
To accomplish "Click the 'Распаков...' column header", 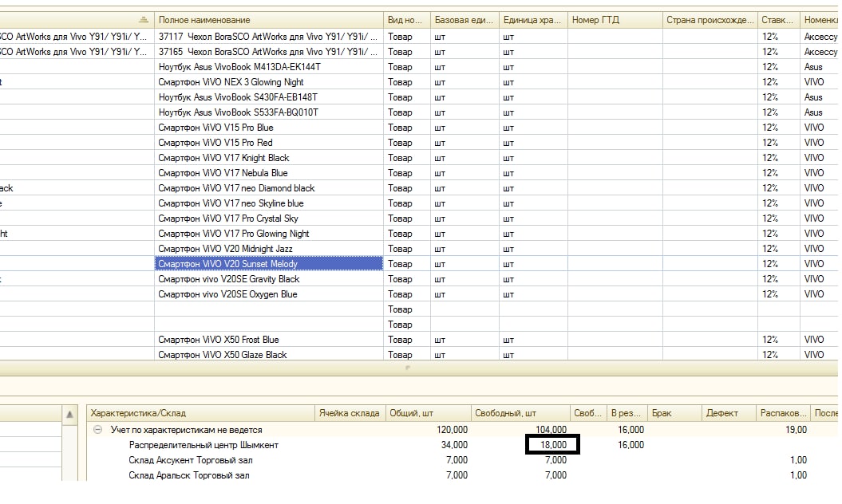I will point(783,413).
